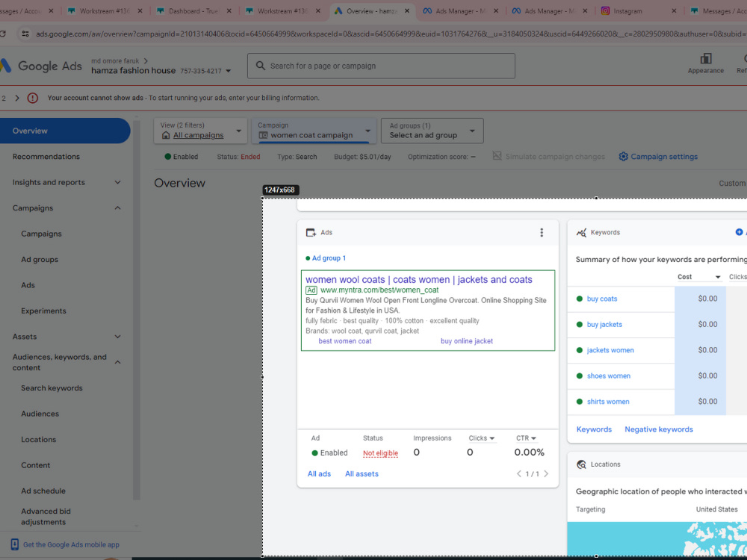Click the map thumbnail in Locations card
The width and height of the screenshot is (747, 560).
click(657, 538)
